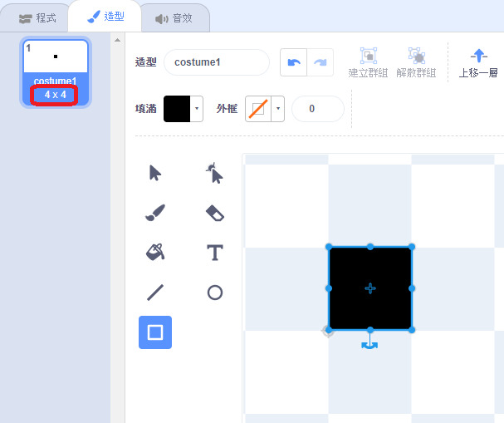Screen dimensions: 504x423
Task: Switch to the 程式 code tab
Action: [x=37, y=18]
